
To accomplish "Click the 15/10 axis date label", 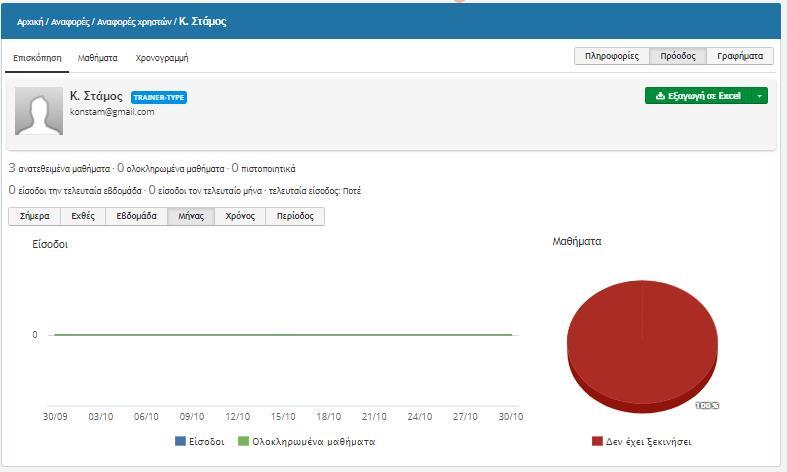I will coord(283,417).
